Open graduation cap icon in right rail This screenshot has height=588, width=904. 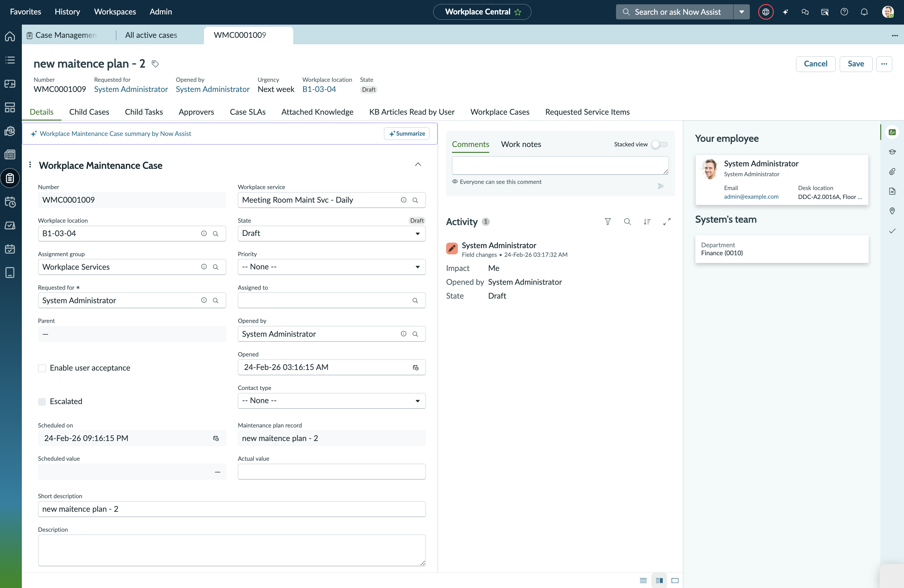[x=892, y=152]
